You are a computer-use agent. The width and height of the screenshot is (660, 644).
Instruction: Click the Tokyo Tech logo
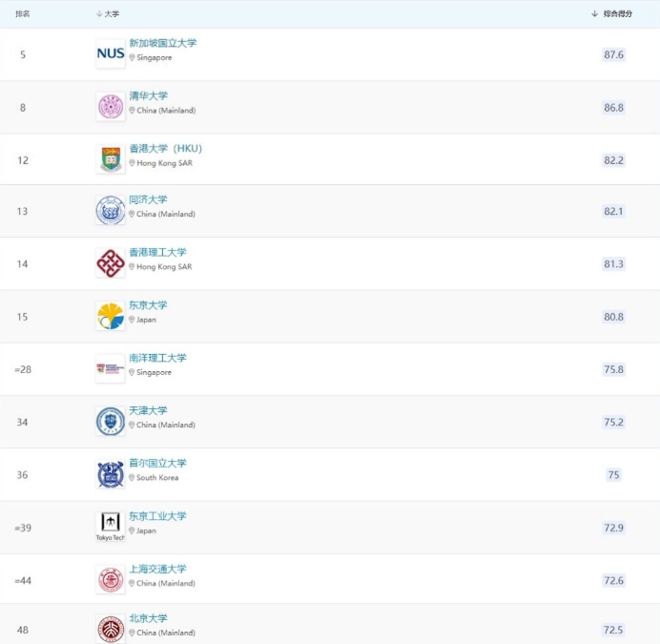pyautogui.click(x=111, y=527)
